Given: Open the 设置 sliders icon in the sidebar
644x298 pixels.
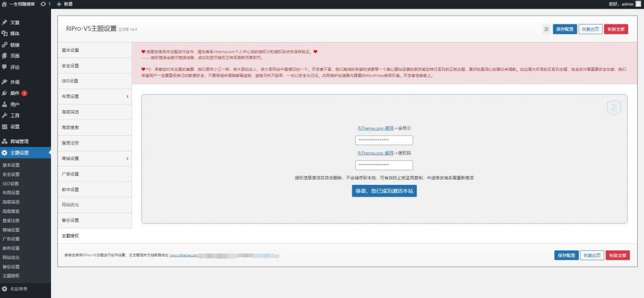Looking at the screenshot, I should pos(4,126).
